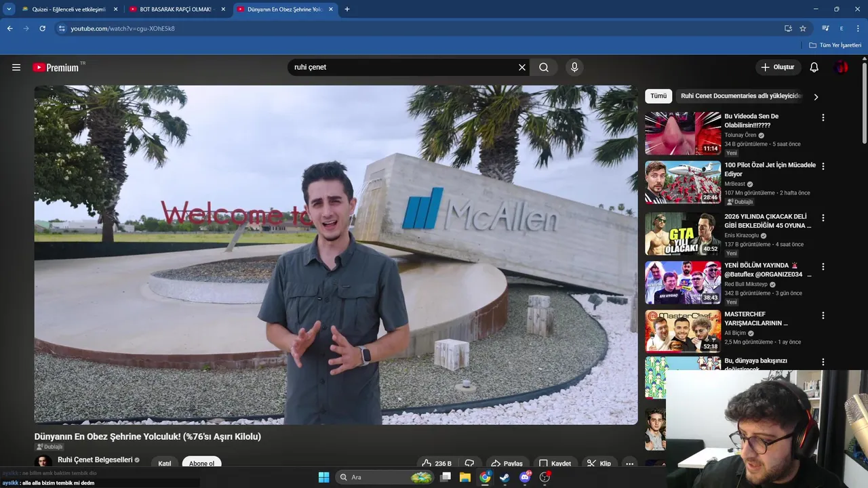The width and height of the screenshot is (868, 488).
Task: Show next filter chips with right chevron
Action: pos(816,97)
